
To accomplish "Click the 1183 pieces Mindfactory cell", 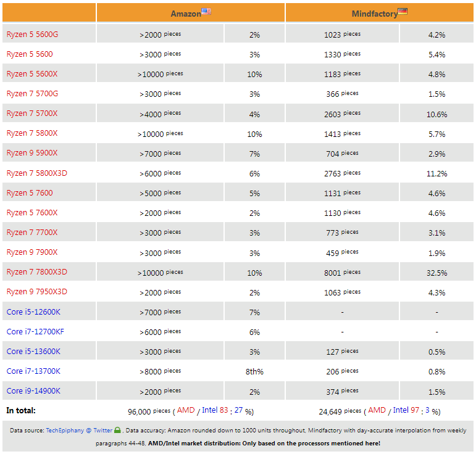I will 342,73.
